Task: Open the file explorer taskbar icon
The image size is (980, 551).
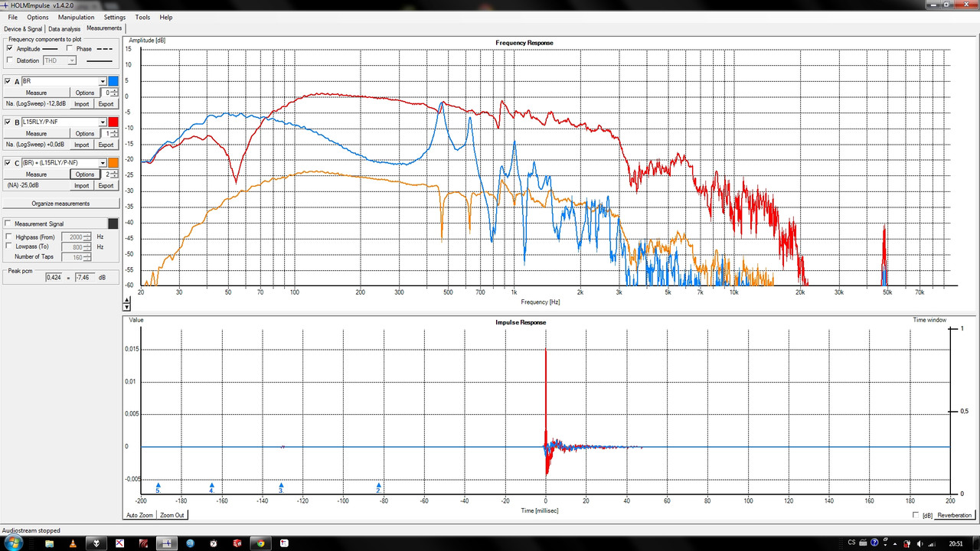Action: tap(49, 543)
